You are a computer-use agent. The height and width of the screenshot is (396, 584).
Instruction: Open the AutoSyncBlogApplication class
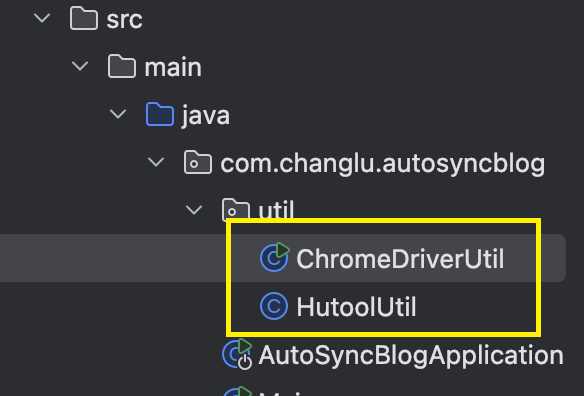pyautogui.click(x=411, y=355)
